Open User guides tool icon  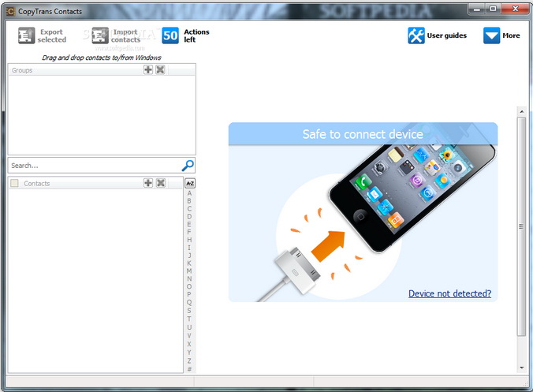[416, 35]
